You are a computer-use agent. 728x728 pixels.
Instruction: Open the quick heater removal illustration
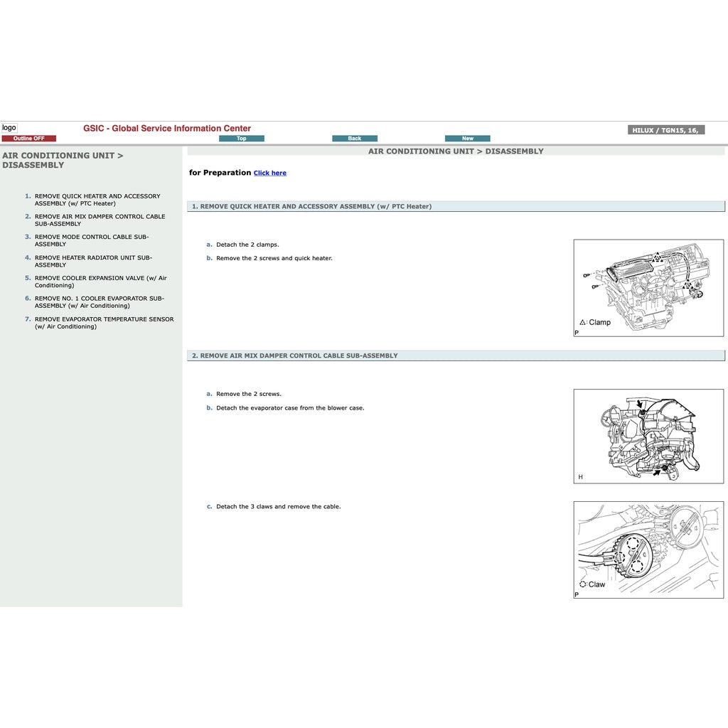[x=648, y=288]
